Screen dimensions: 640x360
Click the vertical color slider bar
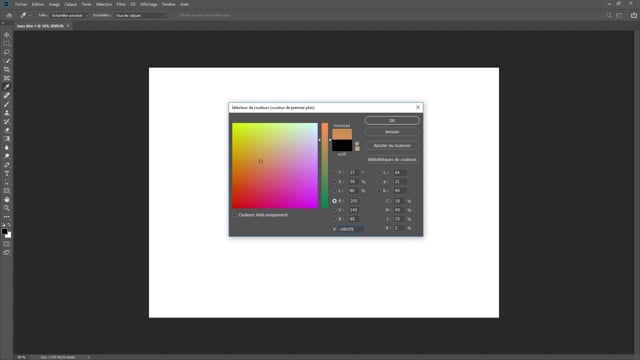(324, 166)
